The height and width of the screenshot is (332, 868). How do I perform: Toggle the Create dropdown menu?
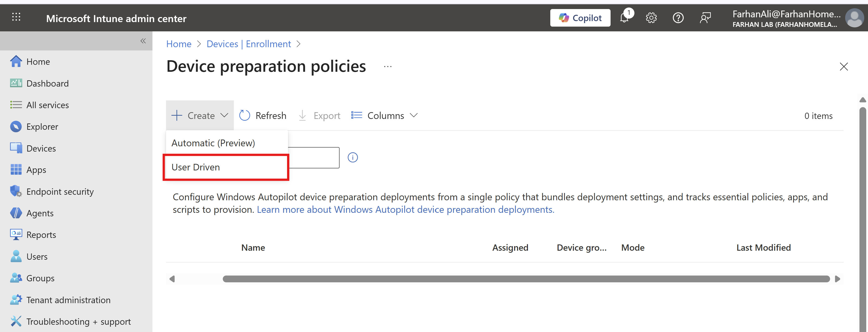pos(200,115)
